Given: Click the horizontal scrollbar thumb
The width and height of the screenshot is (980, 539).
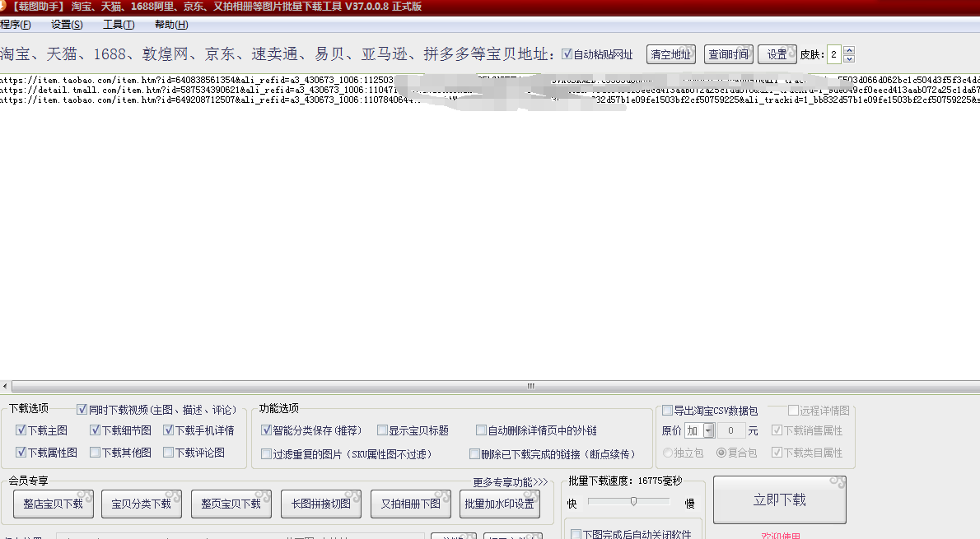Looking at the screenshot, I should pos(530,386).
